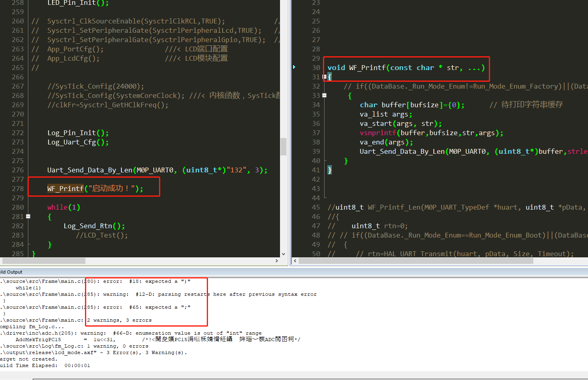Click the cyan current-line arrow beside line 30

click(294, 67)
